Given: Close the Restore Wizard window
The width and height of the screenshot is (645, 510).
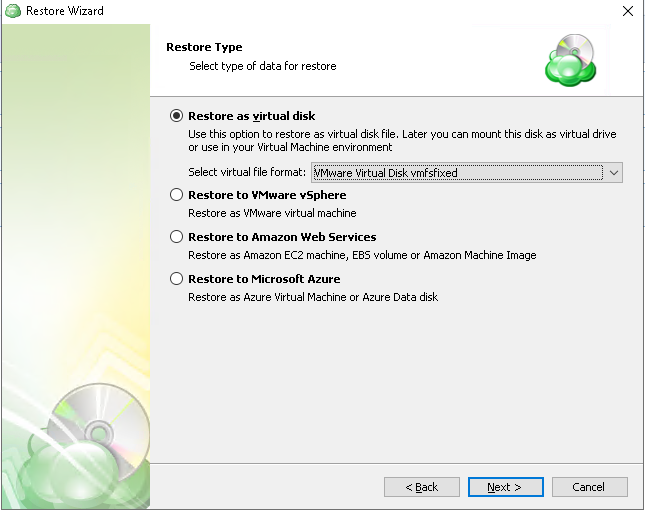Looking at the screenshot, I should pos(626,11).
